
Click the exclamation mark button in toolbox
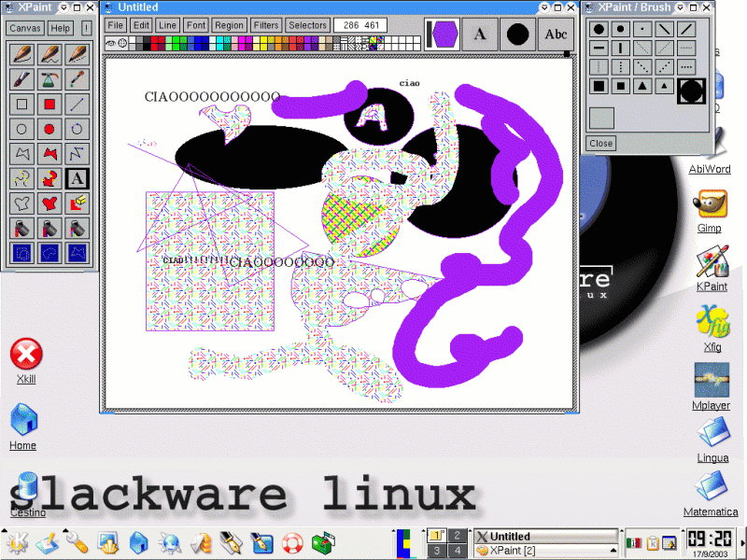[x=86, y=28]
